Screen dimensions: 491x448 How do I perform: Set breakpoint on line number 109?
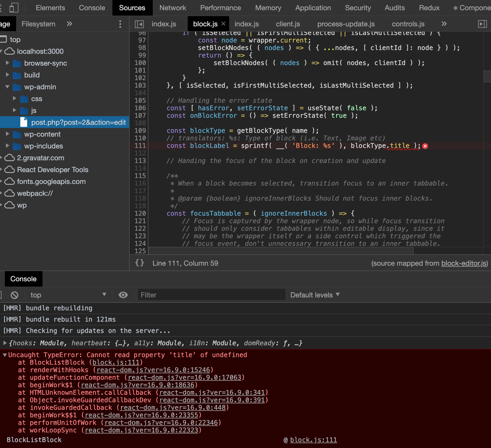(140, 130)
